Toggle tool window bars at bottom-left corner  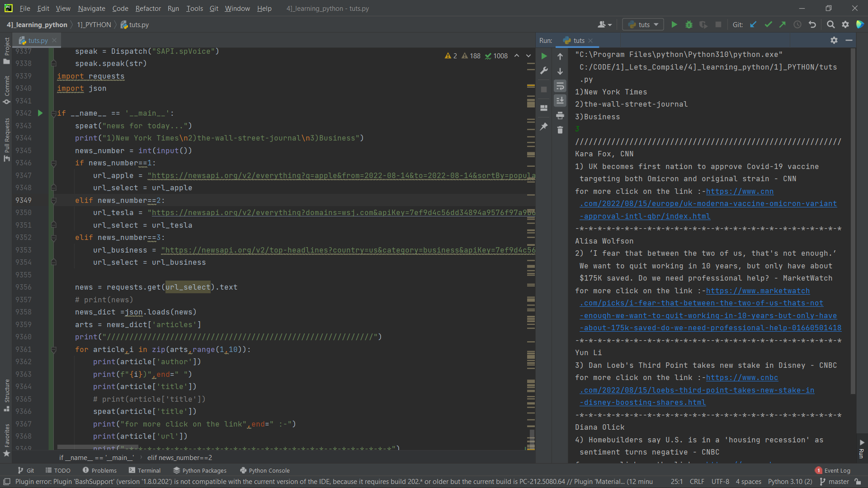point(7,482)
